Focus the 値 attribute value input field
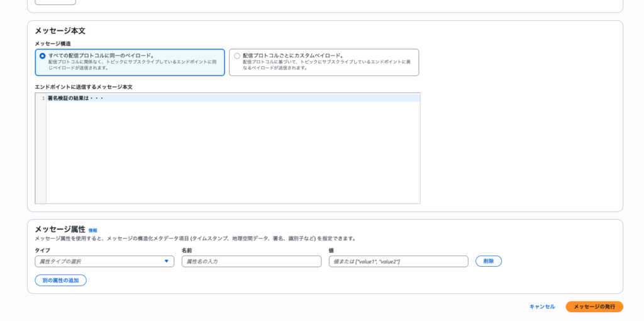Viewport: 644px width, 321px height. click(x=398, y=261)
